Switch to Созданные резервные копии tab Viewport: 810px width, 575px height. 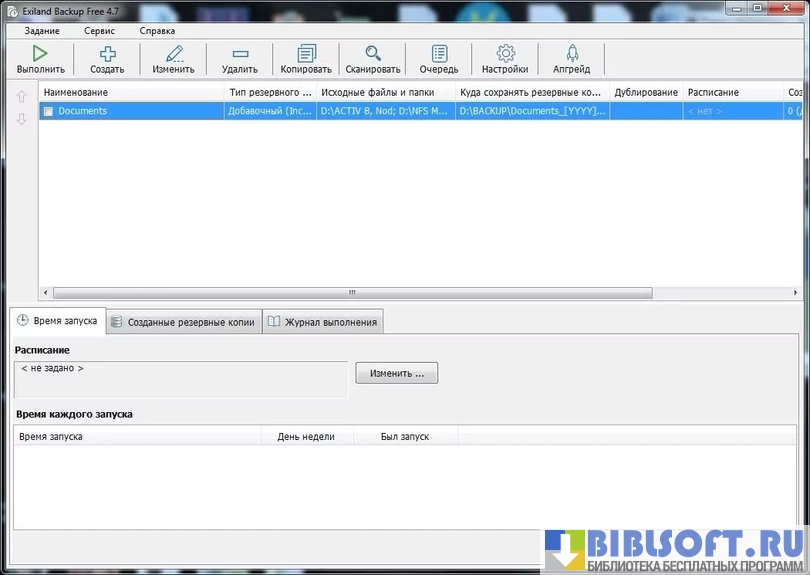pos(184,322)
